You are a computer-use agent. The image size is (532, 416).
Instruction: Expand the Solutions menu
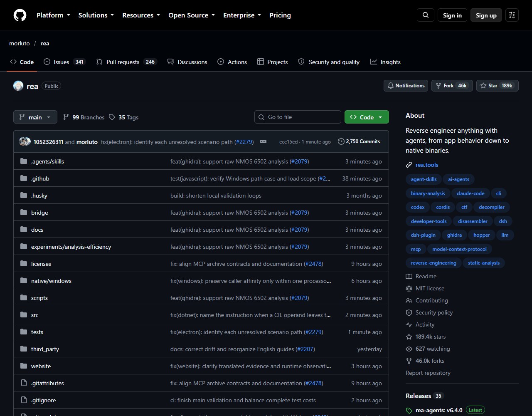click(x=96, y=15)
